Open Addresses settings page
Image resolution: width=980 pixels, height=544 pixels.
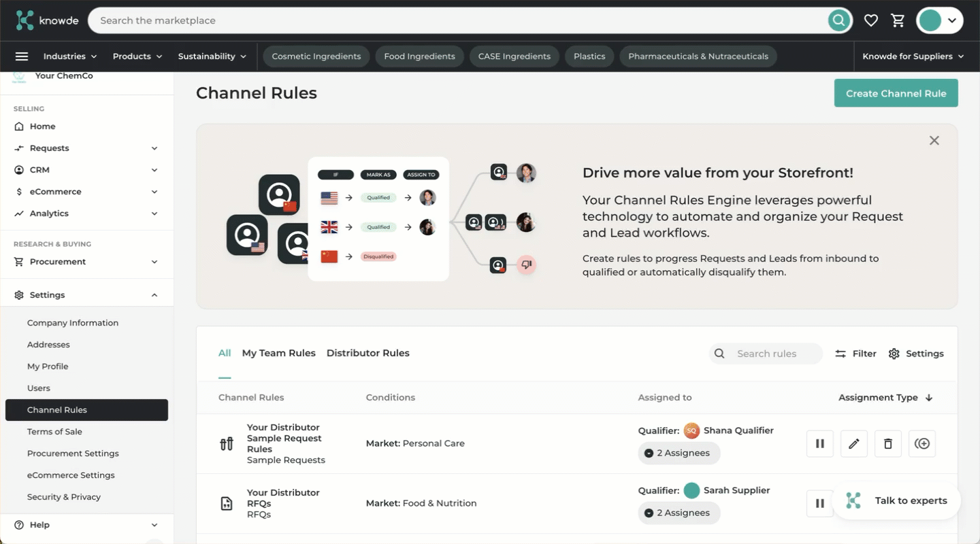pos(48,345)
